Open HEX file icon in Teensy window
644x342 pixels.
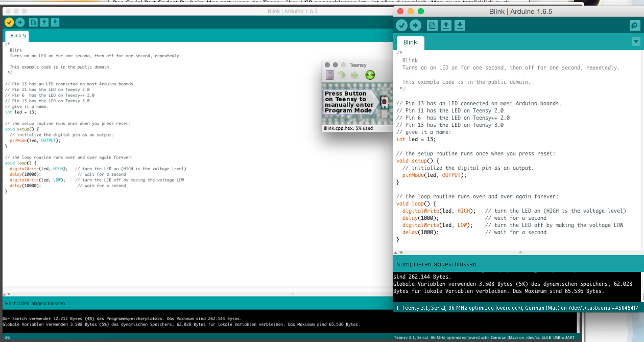point(330,75)
